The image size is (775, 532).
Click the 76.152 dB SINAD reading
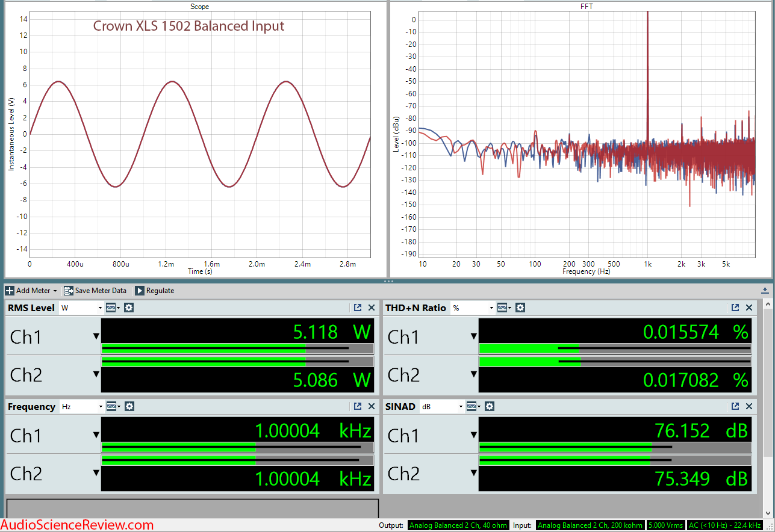(701, 430)
